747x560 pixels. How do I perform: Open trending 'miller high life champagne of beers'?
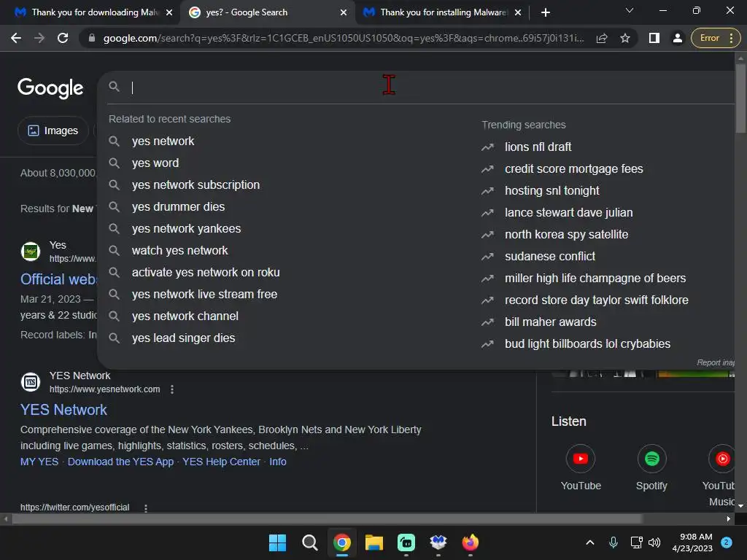click(595, 278)
